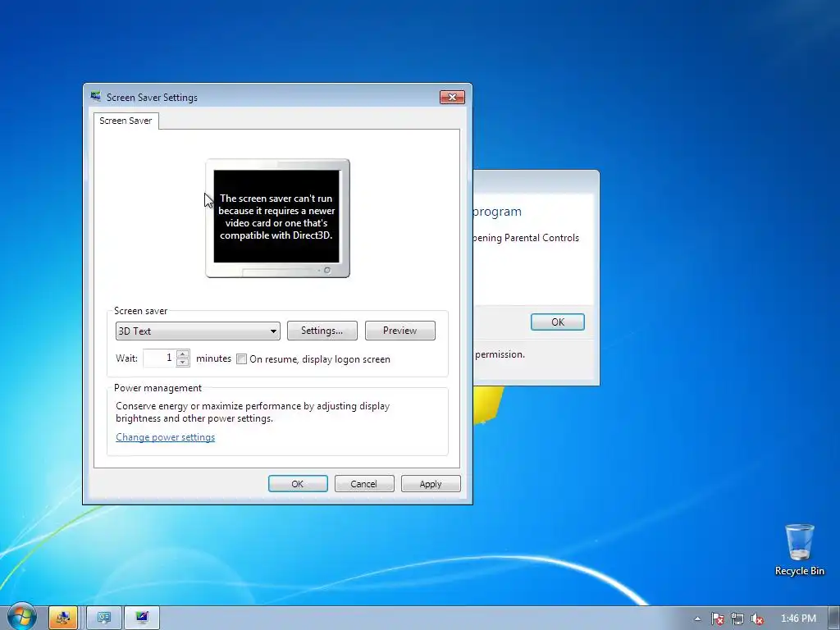The height and width of the screenshot is (630, 840).
Task: Click OK in the Parental Controls dialog behind
Action: pyautogui.click(x=557, y=322)
